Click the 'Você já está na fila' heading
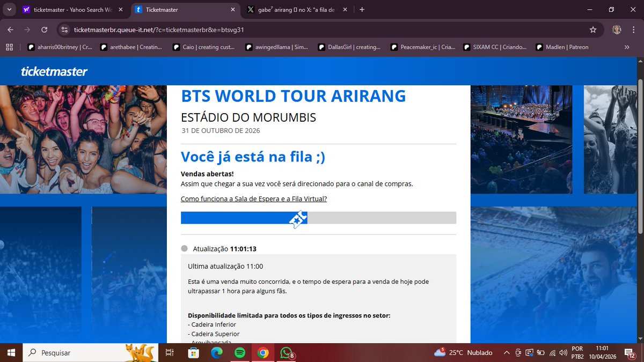The height and width of the screenshot is (362, 644). click(253, 157)
